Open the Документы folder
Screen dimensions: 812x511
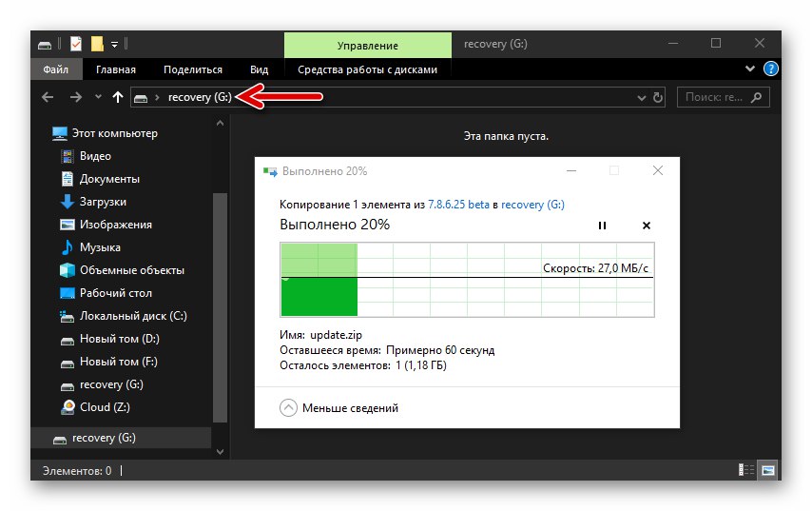coord(109,179)
